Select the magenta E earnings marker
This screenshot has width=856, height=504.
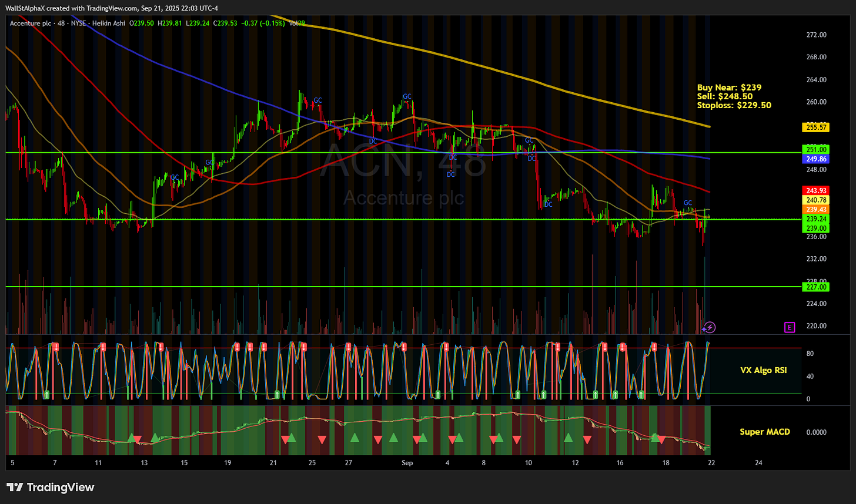tap(790, 327)
